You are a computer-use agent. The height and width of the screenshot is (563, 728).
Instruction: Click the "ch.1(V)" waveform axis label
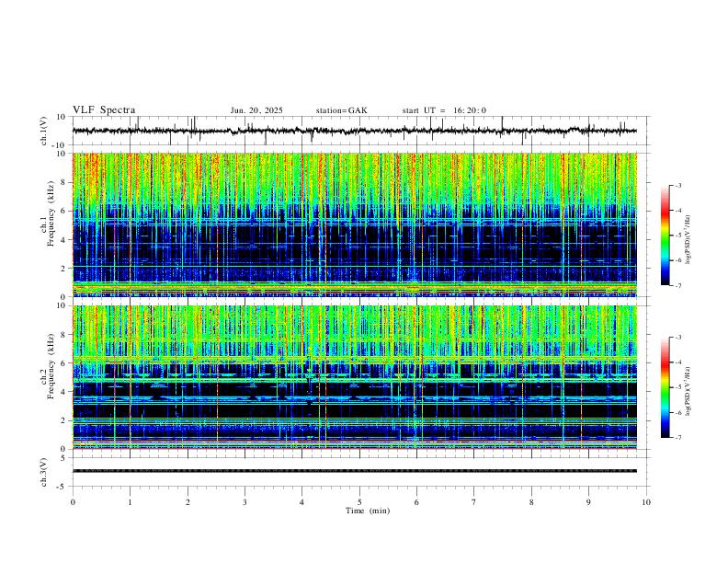click(44, 131)
